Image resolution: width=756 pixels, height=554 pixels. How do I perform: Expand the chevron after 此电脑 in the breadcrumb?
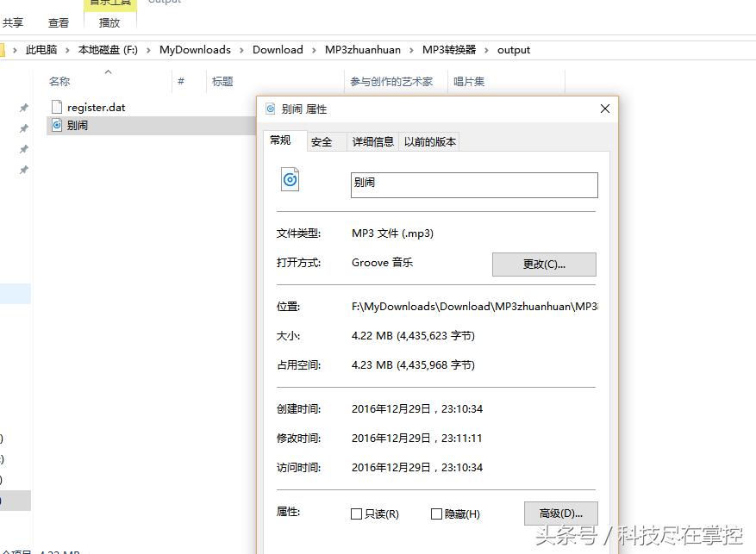[68, 49]
